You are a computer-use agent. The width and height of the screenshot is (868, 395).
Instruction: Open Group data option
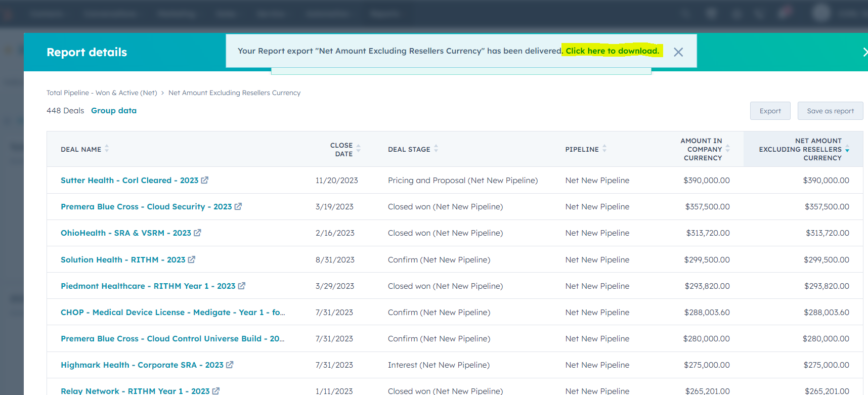pyautogui.click(x=114, y=110)
